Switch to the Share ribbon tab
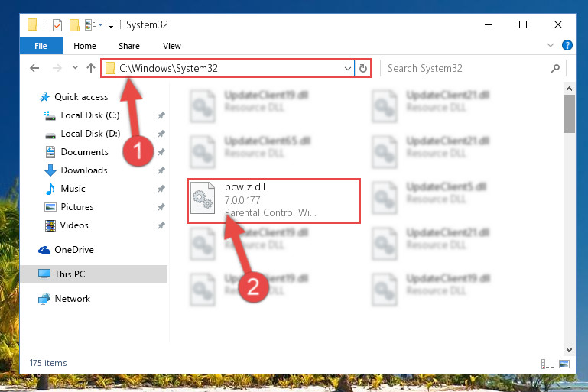The height and width of the screenshot is (392, 588). tap(129, 46)
